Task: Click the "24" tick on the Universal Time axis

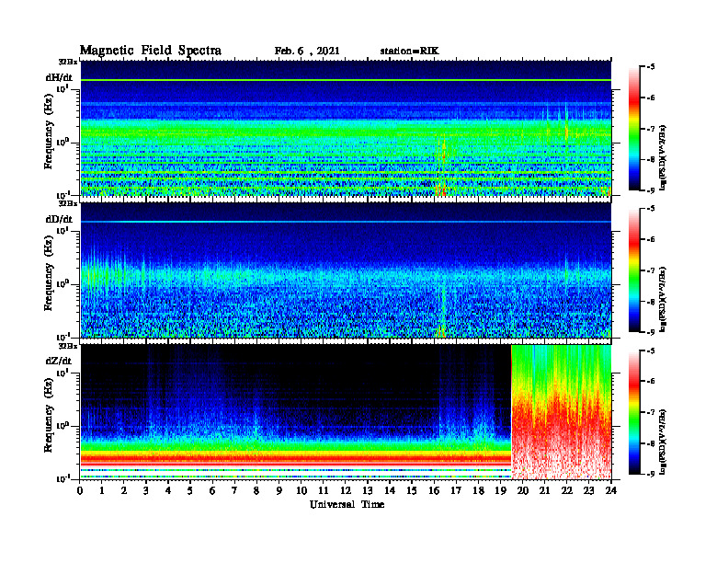Action: pyautogui.click(x=611, y=490)
